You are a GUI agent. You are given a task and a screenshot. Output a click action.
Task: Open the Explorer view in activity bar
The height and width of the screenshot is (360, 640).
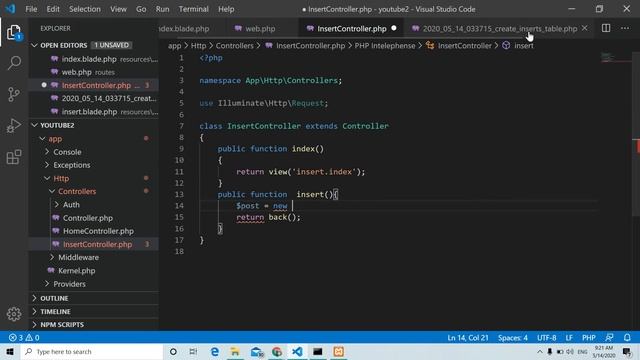tap(14, 32)
